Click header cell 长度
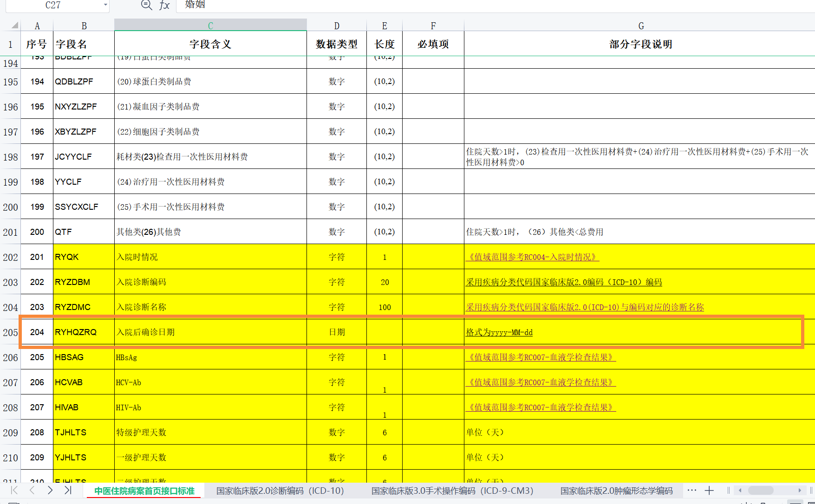The width and height of the screenshot is (815, 504). (385, 44)
